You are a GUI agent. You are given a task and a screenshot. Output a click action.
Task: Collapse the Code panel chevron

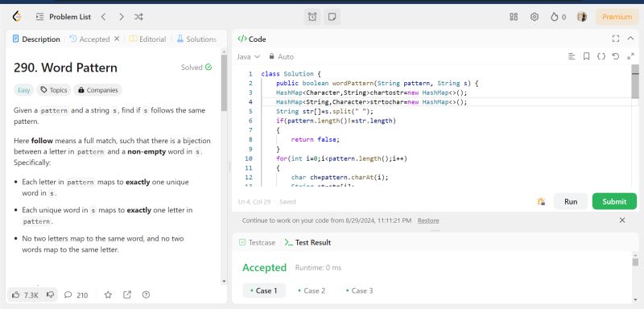(x=631, y=39)
